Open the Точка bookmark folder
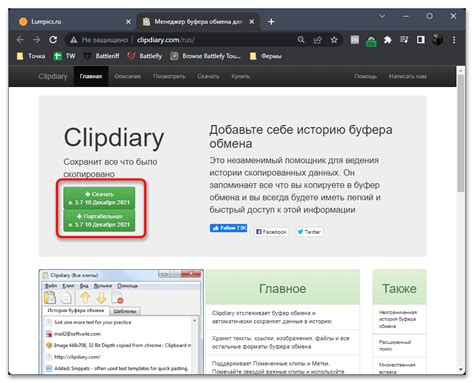The image size is (474, 383). tap(31, 56)
